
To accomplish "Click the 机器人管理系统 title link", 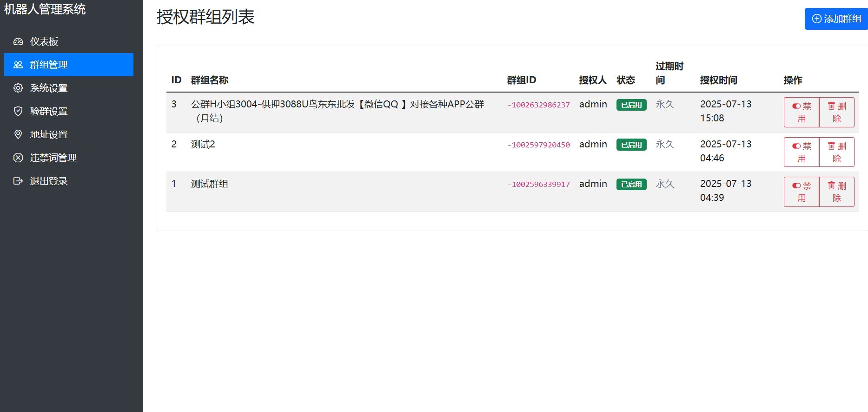I will 45,9.
